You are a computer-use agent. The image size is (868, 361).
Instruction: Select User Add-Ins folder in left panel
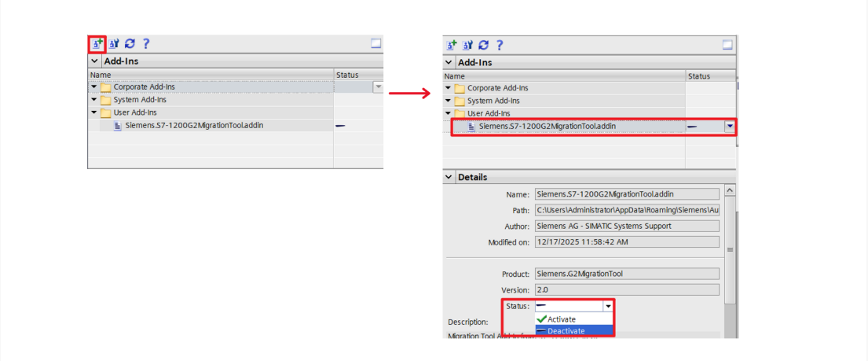coord(135,113)
